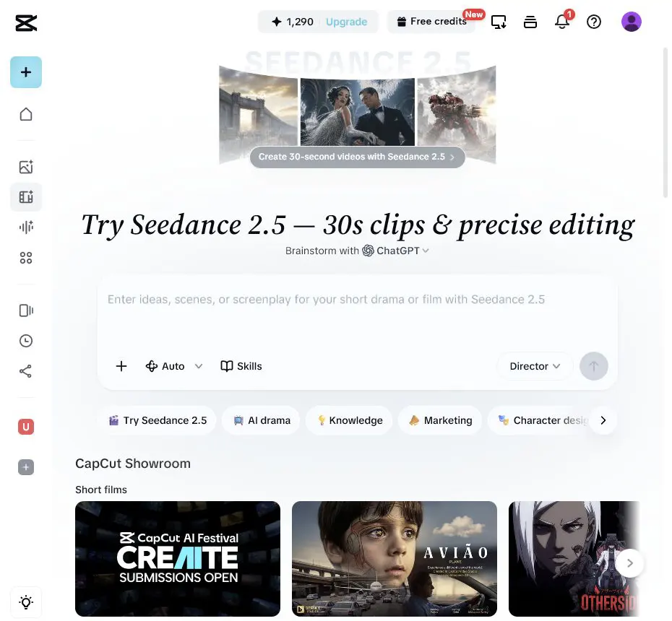672x621 pixels.
Task: Click the Short films label
Action: pyautogui.click(x=101, y=490)
